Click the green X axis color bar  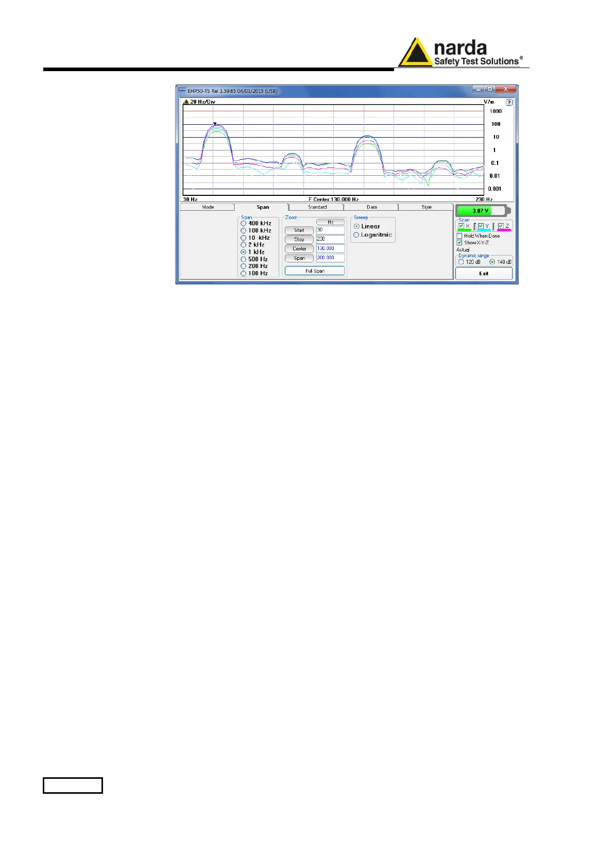click(x=465, y=230)
